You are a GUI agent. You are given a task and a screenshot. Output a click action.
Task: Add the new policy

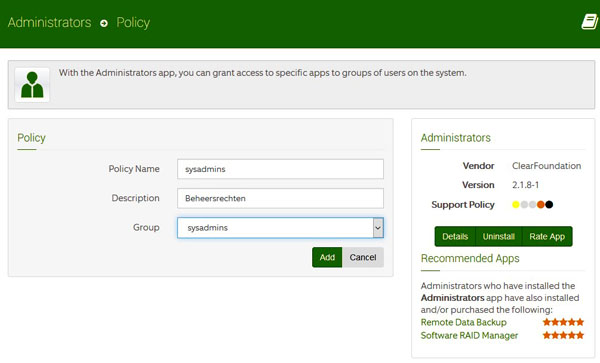(x=327, y=257)
